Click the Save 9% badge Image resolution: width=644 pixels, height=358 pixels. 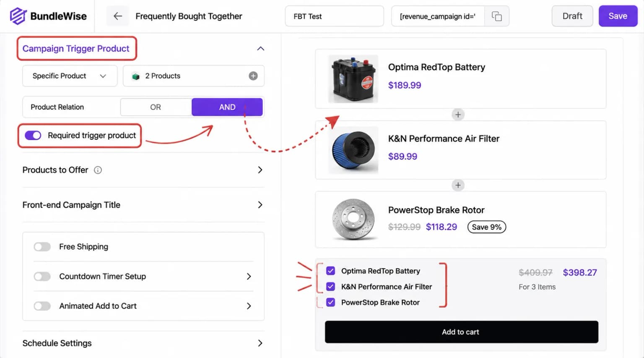(x=486, y=227)
